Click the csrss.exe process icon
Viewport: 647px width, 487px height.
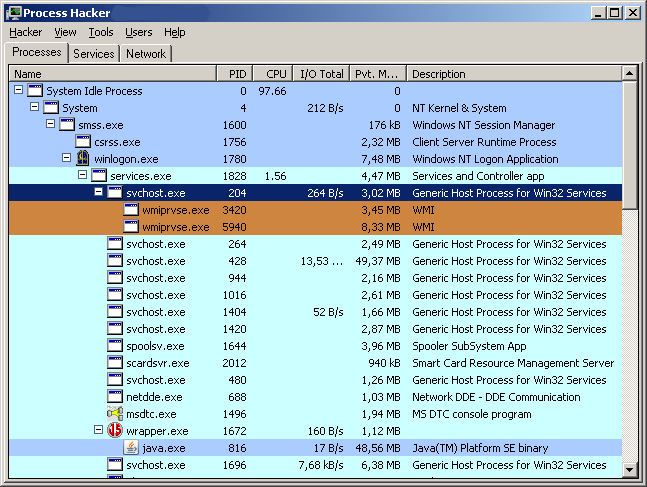point(83,142)
